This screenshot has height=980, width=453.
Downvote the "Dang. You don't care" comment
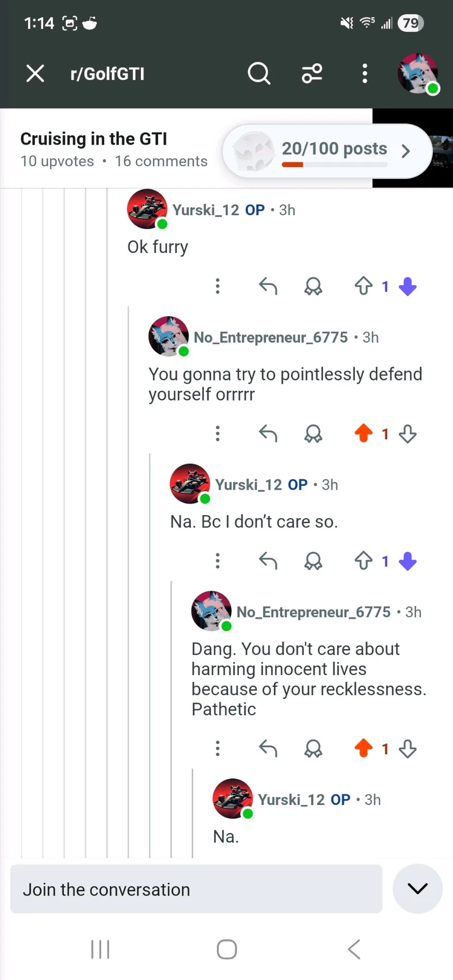coord(407,749)
